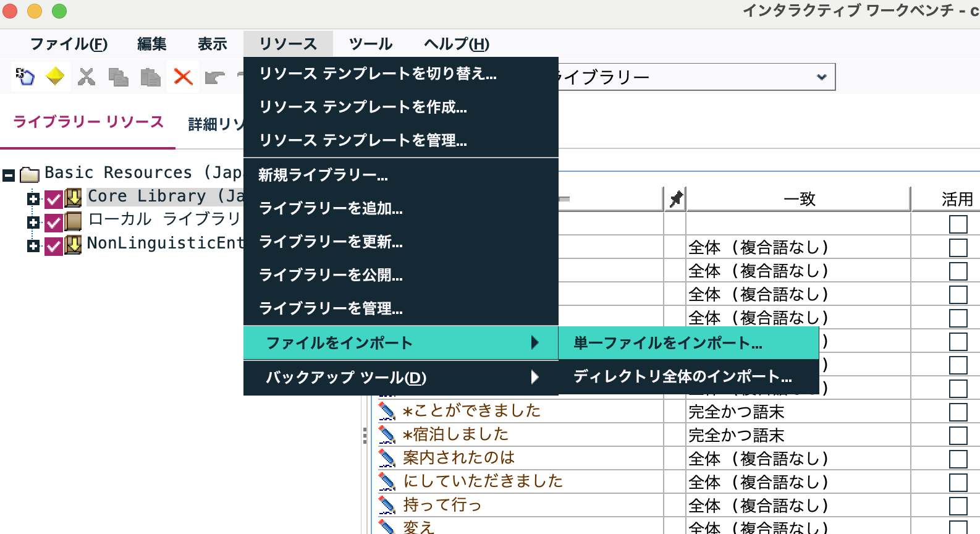Click 全体 (複合語なし) cell in 持って行っ row

tap(798, 506)
